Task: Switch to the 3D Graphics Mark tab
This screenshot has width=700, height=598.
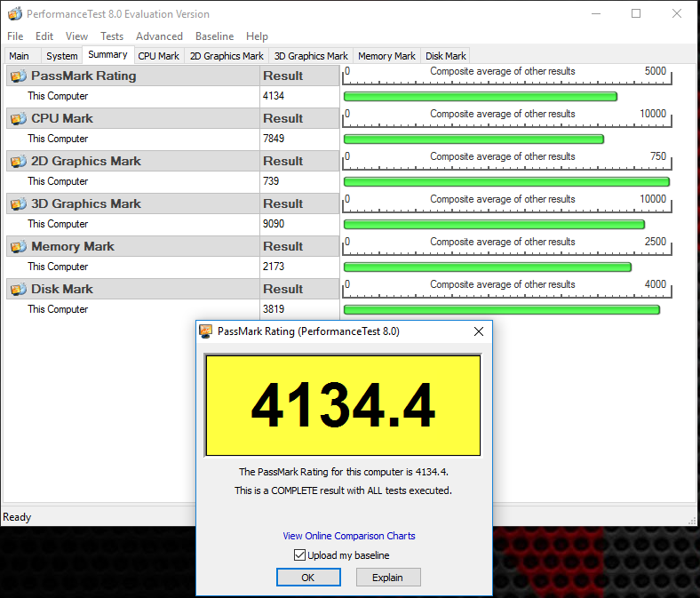Action: (311, 56)
